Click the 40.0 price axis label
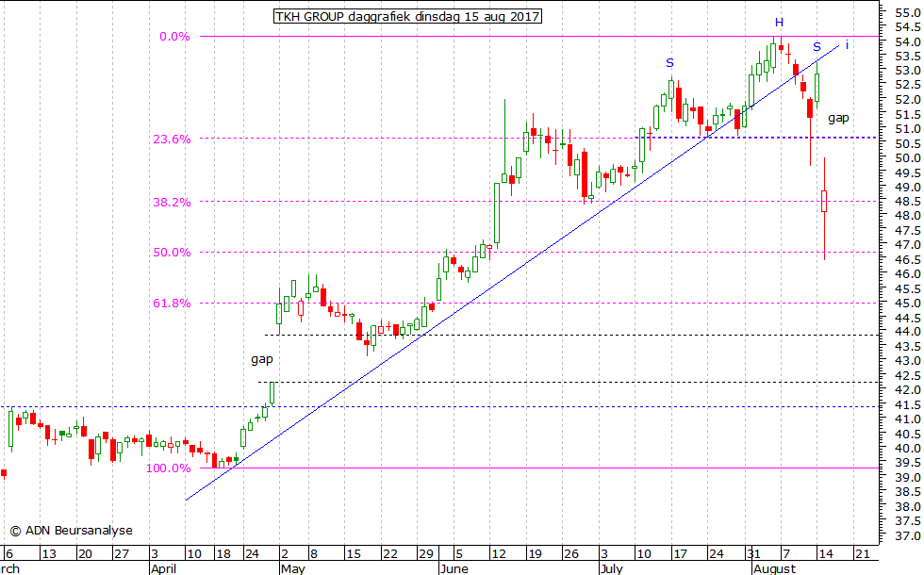Screen dimensions: 924x575 coord(907,448)
